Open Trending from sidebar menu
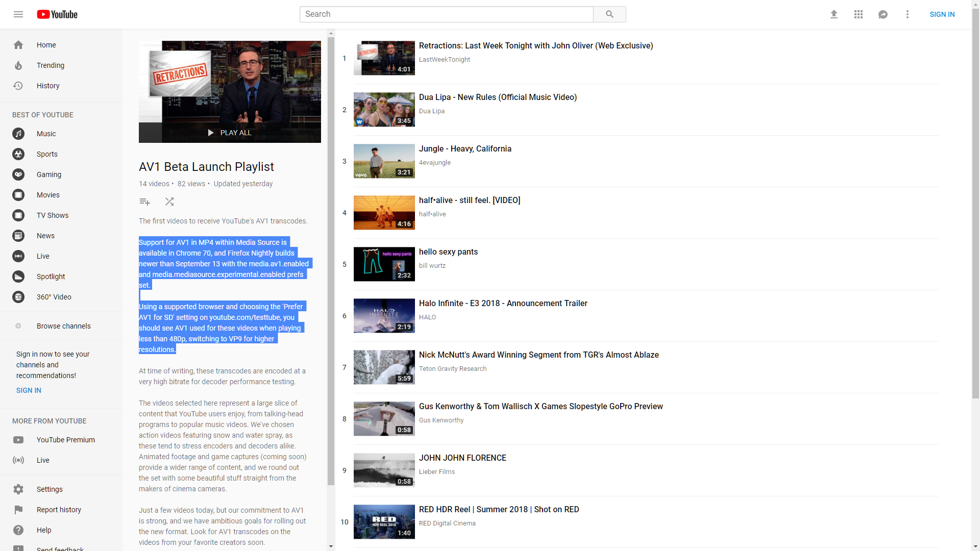This screenshot has width=980, height=551. coord(61,65)
